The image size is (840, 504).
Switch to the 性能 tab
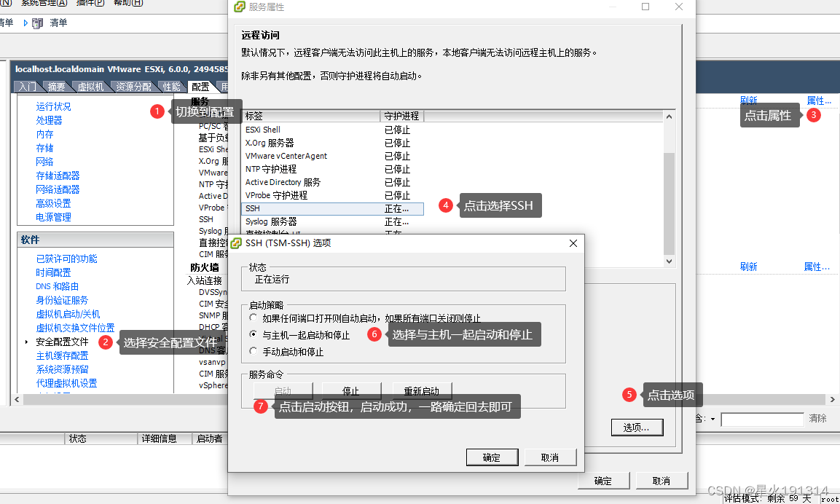(172, 87)
